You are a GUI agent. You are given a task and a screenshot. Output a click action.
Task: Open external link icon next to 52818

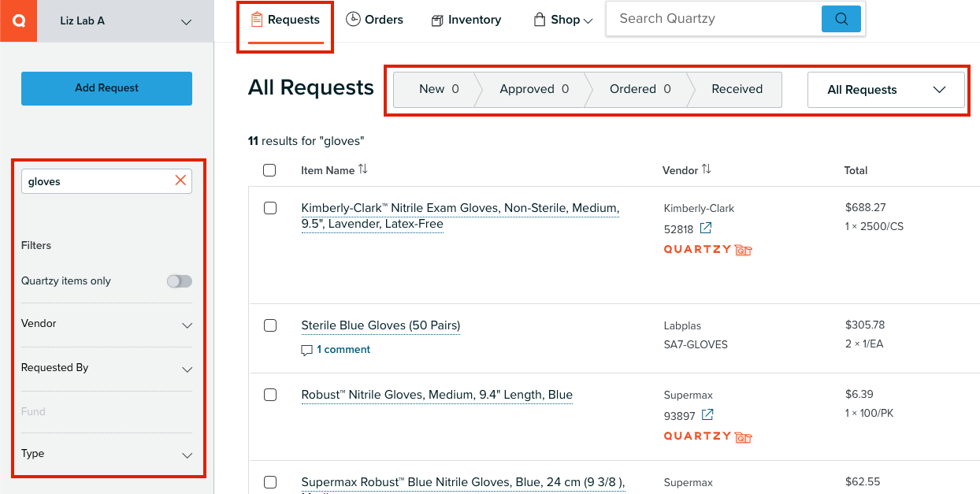[706, 228]
